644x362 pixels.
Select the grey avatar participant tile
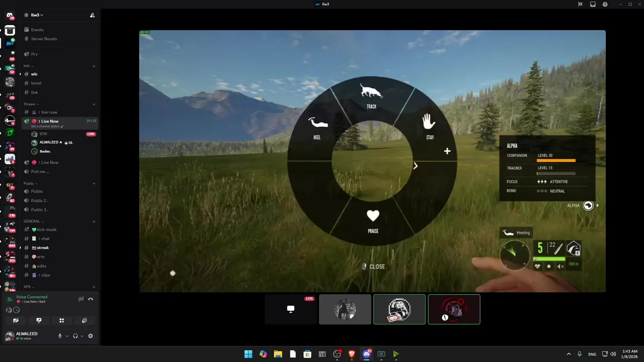pyautogui.click(x=345, y=309)
